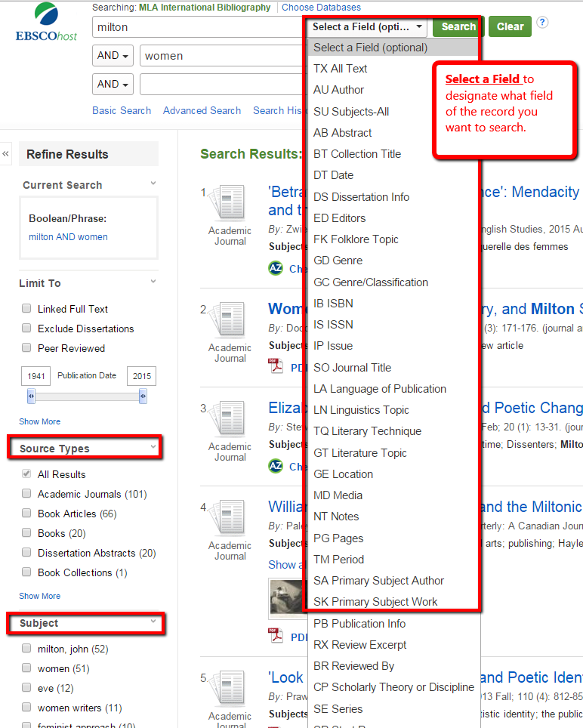This screenshot has height=728, width=583.
Task: Click Academic Journal icon for result 2
Action: tap(229, 319)
